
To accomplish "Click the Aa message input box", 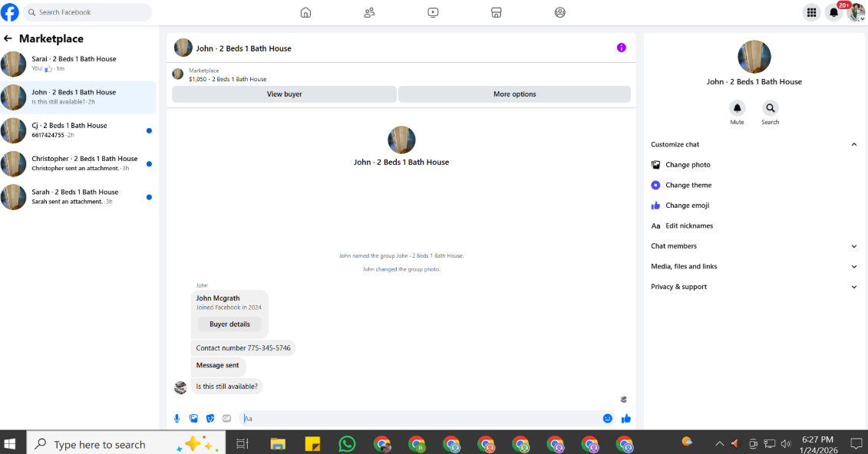I will [x=421, y=419].
